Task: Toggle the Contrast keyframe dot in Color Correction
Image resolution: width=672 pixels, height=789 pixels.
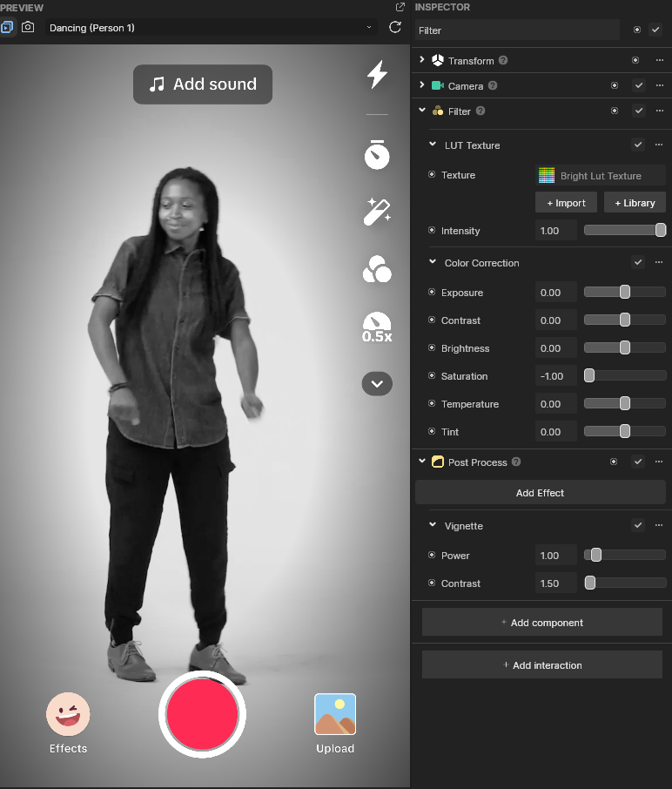Action: point(432,320)
